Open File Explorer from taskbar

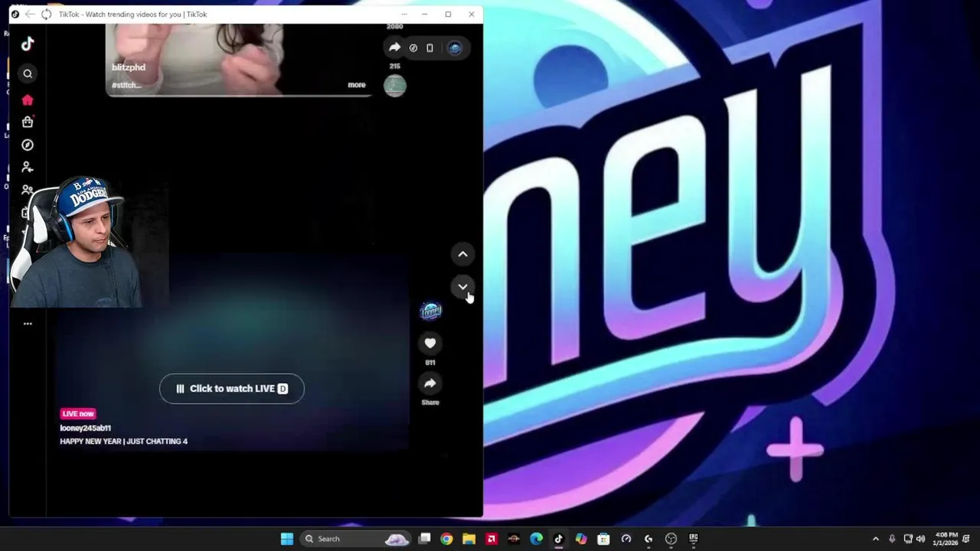click(469, 539)
